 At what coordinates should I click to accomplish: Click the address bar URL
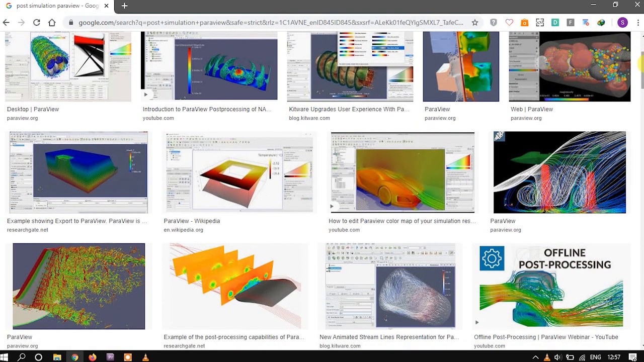tap(271, 23)
